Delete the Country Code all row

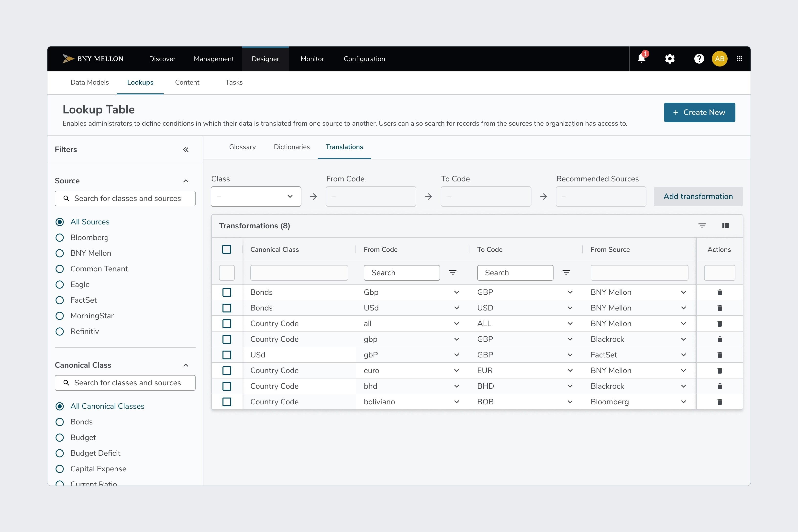(720, 323)
